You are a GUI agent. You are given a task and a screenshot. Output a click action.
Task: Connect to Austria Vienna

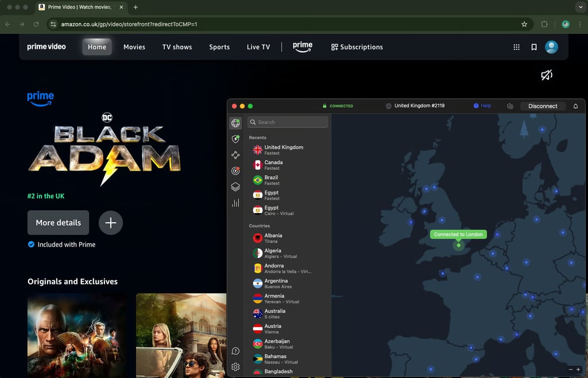pyautogui.click(x=287, y=329)
